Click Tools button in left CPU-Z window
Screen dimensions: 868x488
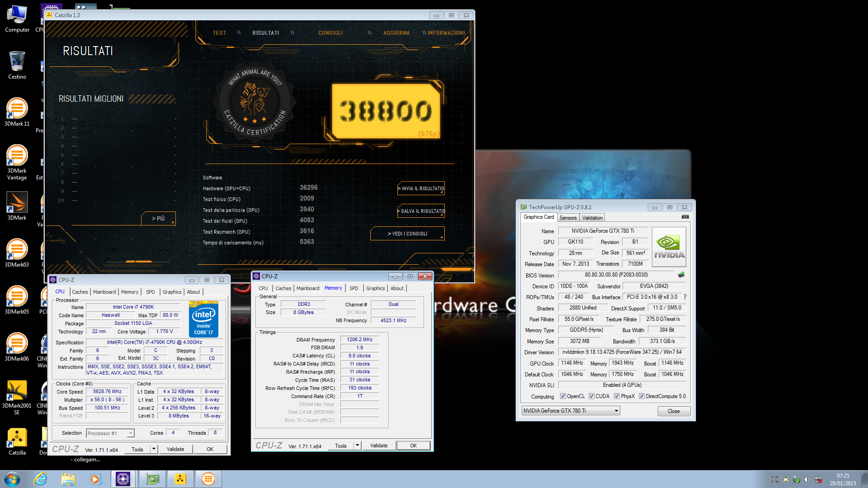pos(137,449)
